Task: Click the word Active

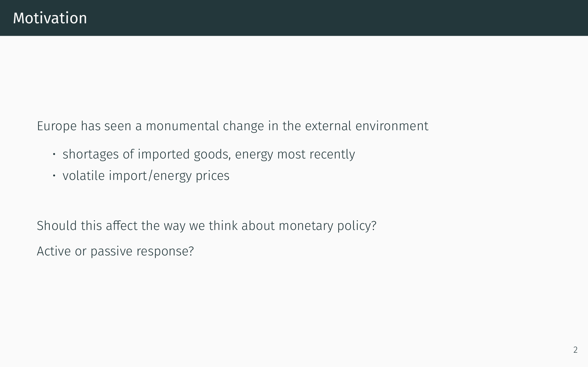Action: (54, 251)
